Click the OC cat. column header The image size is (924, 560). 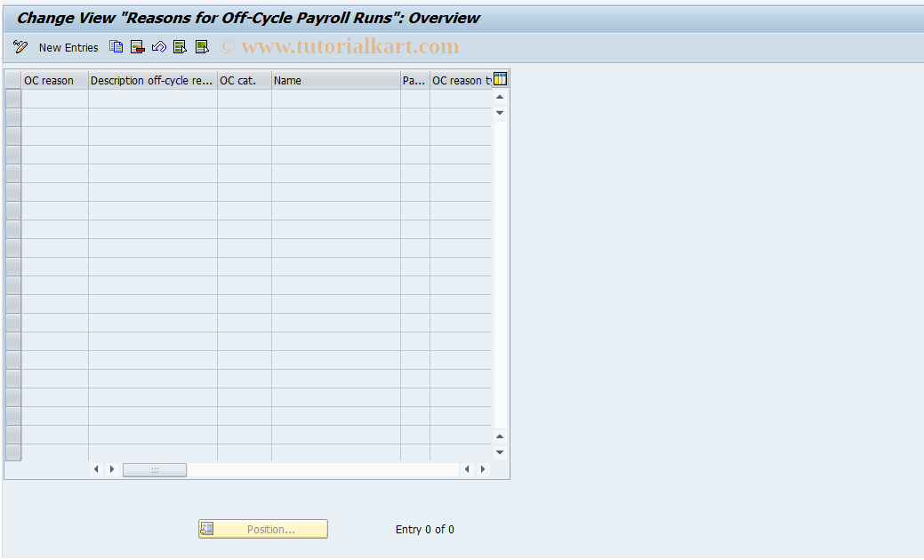[x=245, y=81]
